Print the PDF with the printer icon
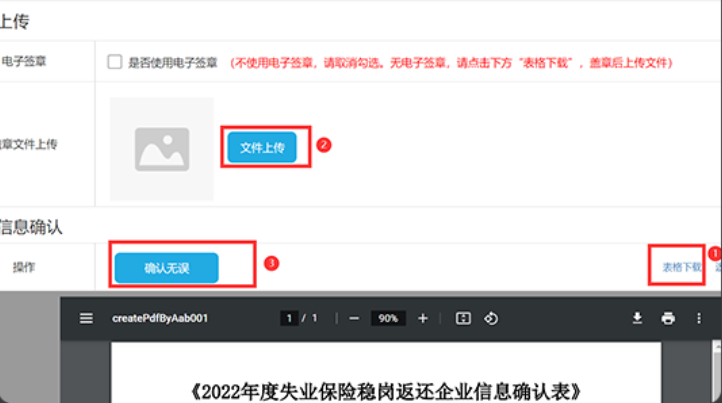722x403 pixels. 668,318
